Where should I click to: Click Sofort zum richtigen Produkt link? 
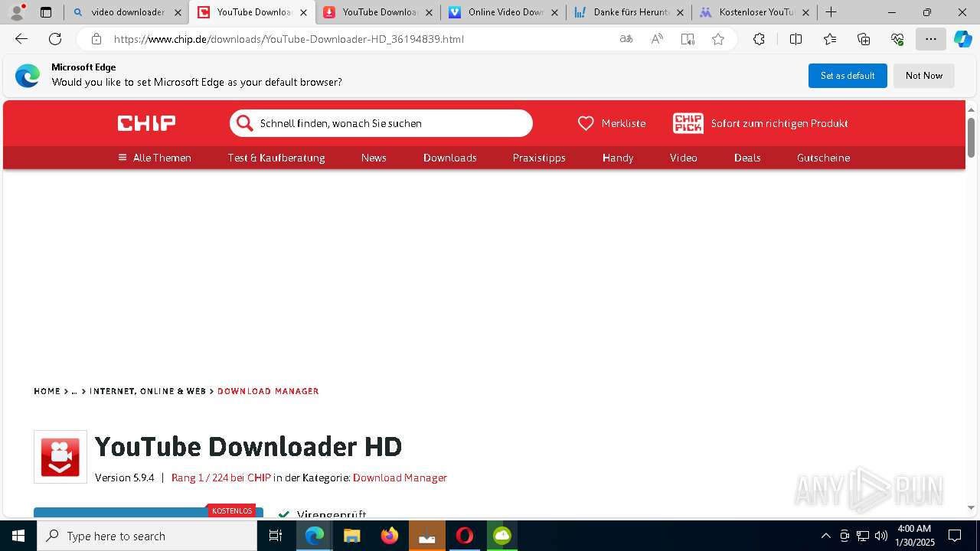779,123
